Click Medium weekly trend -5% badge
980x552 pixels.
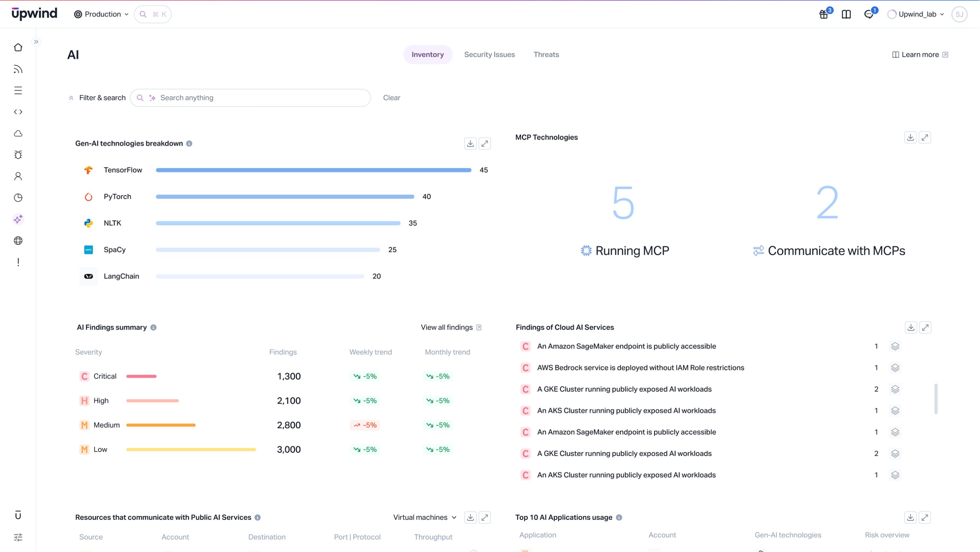tap(364, 425)
